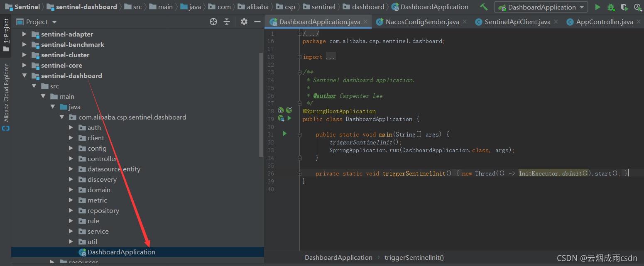Click the folded import ellipsis in editor
Viewport: 644px width, 266px height.
coord(331,57)
